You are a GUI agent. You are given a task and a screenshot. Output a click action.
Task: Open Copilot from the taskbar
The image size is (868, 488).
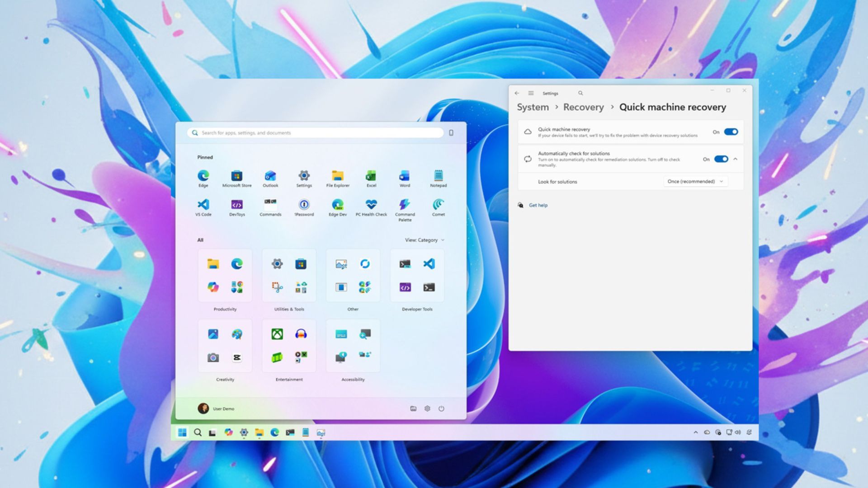click(228, 432)
